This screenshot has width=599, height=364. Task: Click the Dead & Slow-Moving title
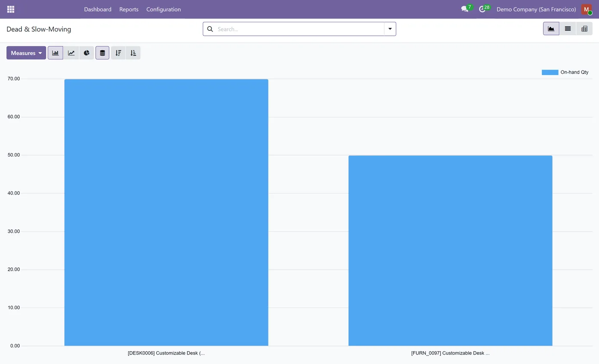pyautogui.click(x=39, y=29)
